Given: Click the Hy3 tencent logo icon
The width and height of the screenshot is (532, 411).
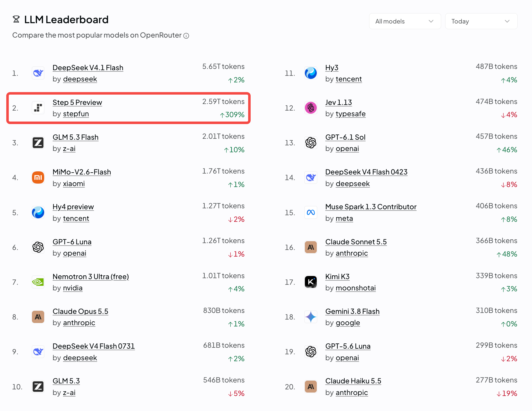Looking at the screenshot, I should [311, 73].
